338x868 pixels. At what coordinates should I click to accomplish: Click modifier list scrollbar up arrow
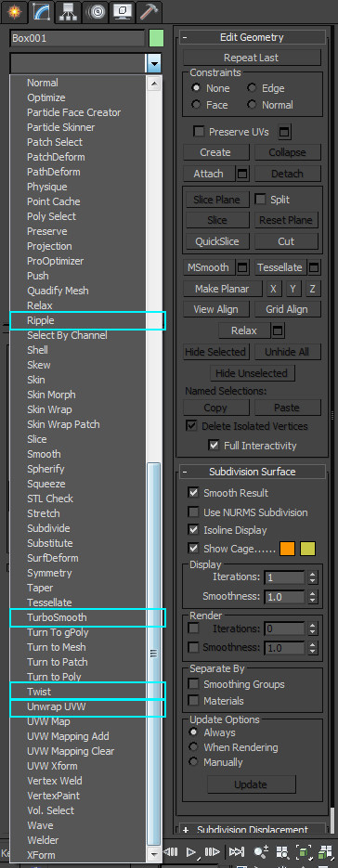click(154, 84)
